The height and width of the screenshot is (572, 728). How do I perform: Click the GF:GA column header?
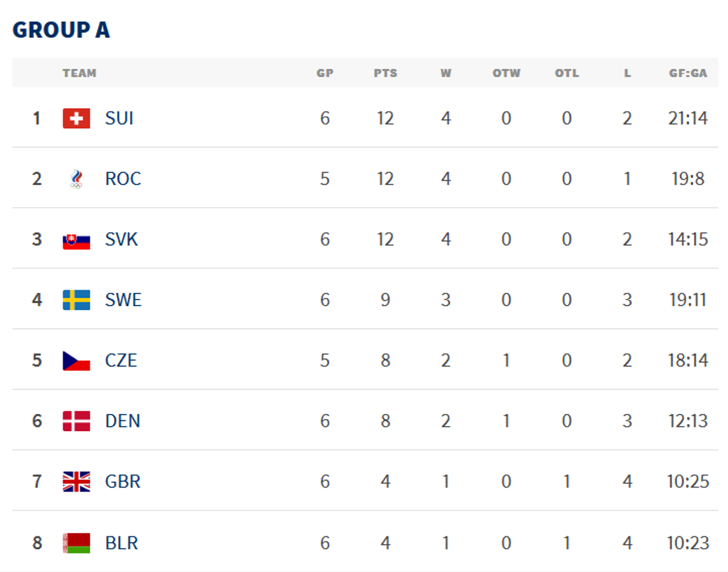click(687, 73)
